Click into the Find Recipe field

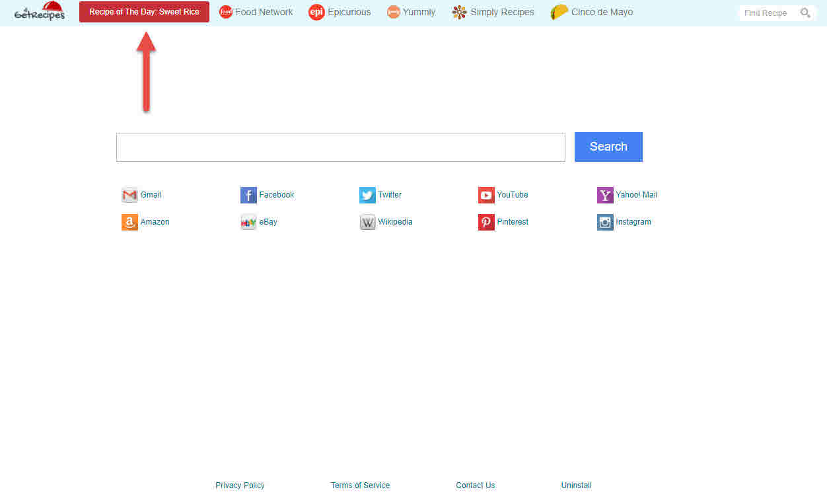pos(766,13)
